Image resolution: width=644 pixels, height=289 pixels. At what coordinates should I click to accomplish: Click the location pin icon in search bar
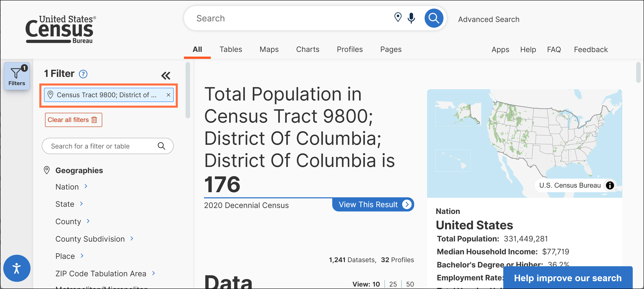coord(398,17)
